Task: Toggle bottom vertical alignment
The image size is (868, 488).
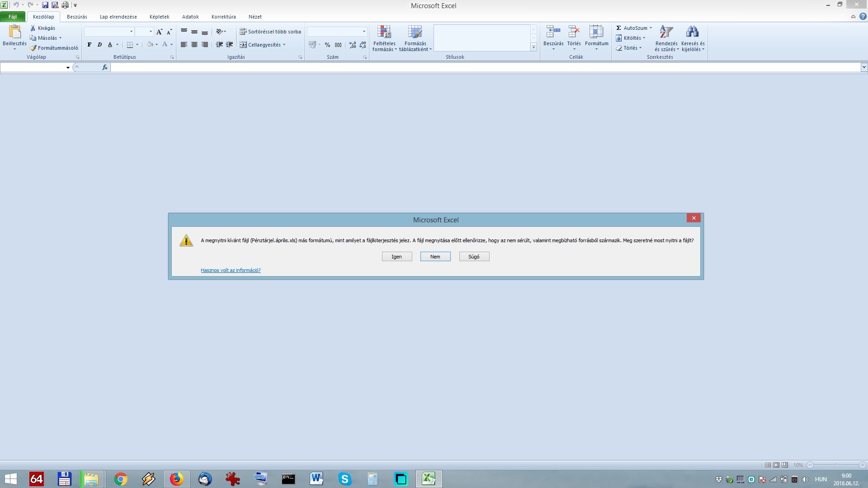Action: click(205, 32)
